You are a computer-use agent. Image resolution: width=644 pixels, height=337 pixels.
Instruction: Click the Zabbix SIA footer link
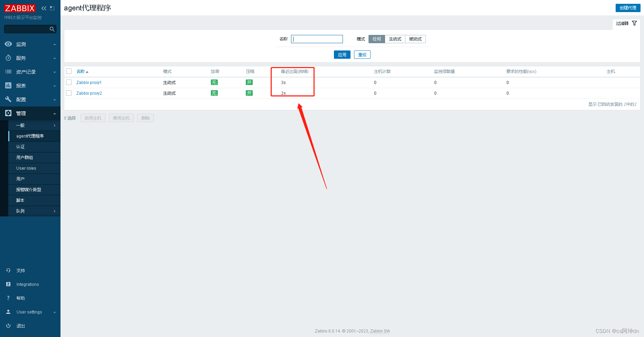tap(380, 331)
